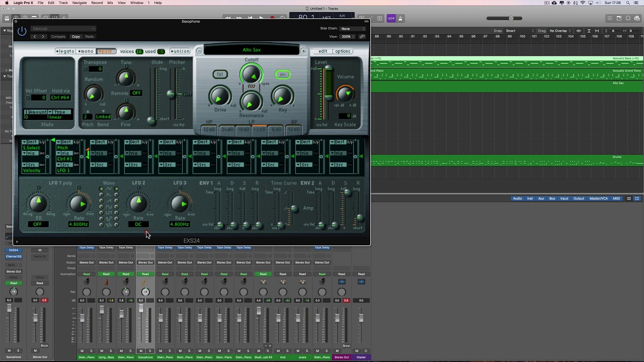Open the Drag No Overlap dropdown
644x362 pixels.
[560, 31]
